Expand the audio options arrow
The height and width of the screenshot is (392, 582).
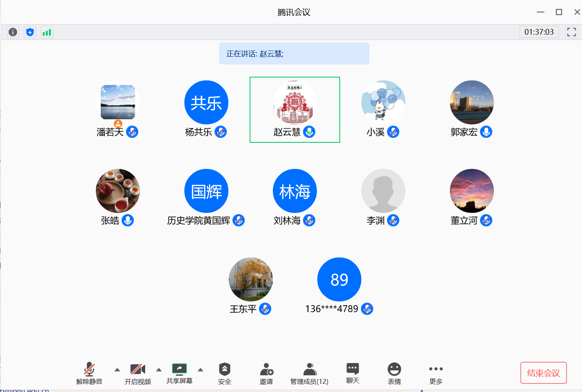tap(117, 370)
